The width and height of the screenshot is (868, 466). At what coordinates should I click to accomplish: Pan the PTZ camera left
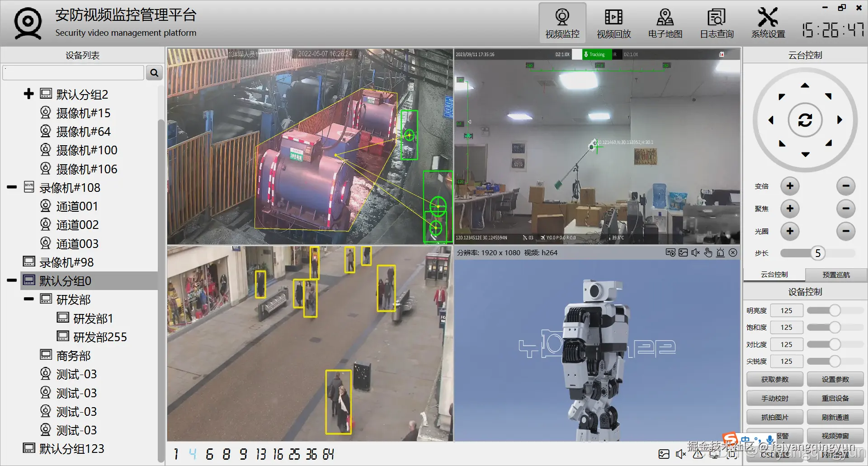pos(771,120)
